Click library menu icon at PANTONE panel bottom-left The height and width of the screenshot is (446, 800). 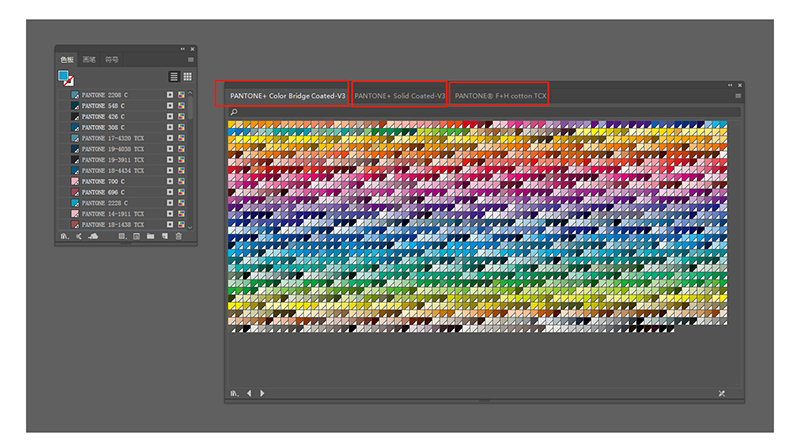[234, 393]
